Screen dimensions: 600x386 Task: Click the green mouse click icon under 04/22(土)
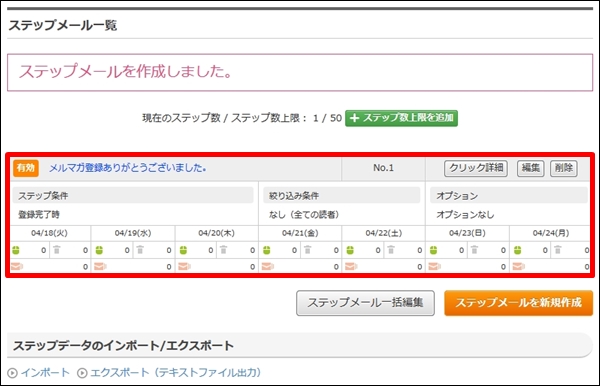click(350, 250)
